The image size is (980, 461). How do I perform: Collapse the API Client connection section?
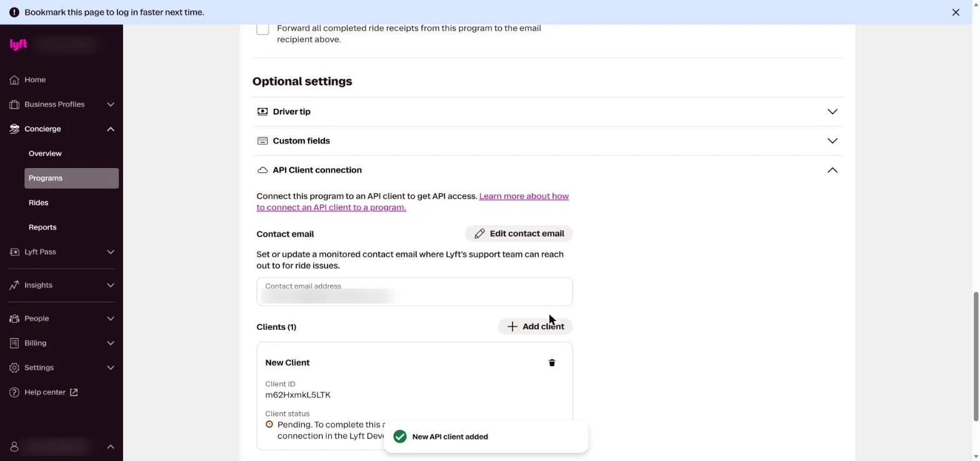pyautogui.click(x=832, y=171)
